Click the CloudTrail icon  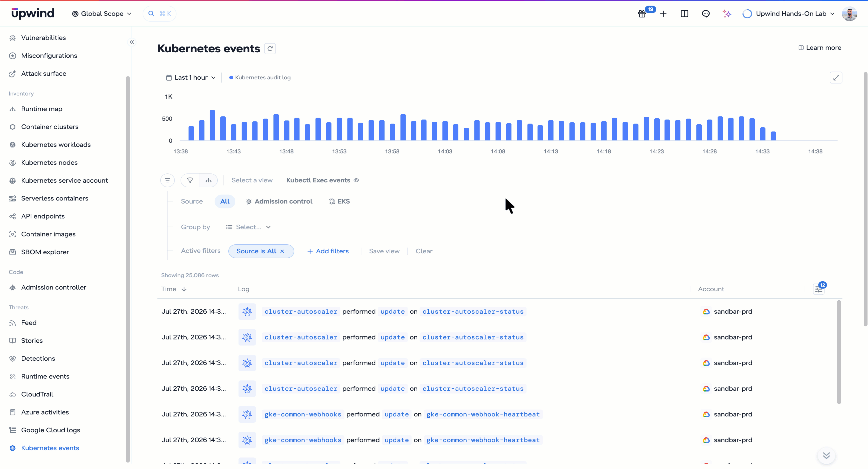(x=13, y=394)
